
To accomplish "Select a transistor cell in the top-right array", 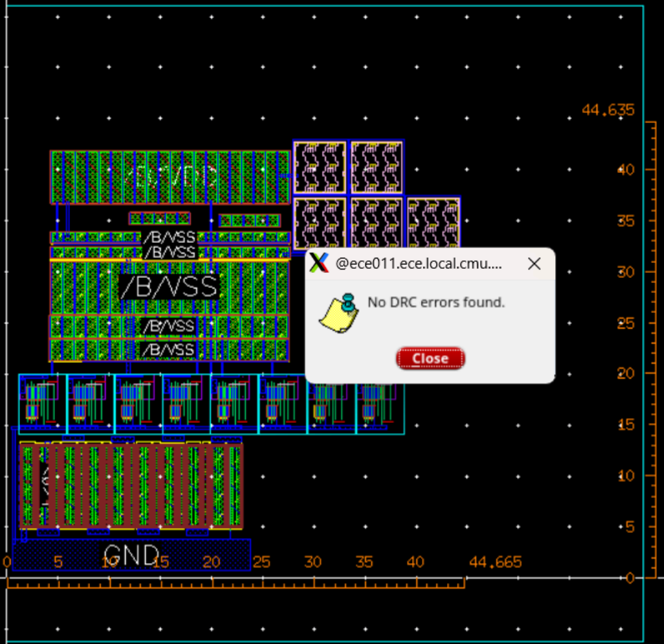I will click(x=319, y=167).
